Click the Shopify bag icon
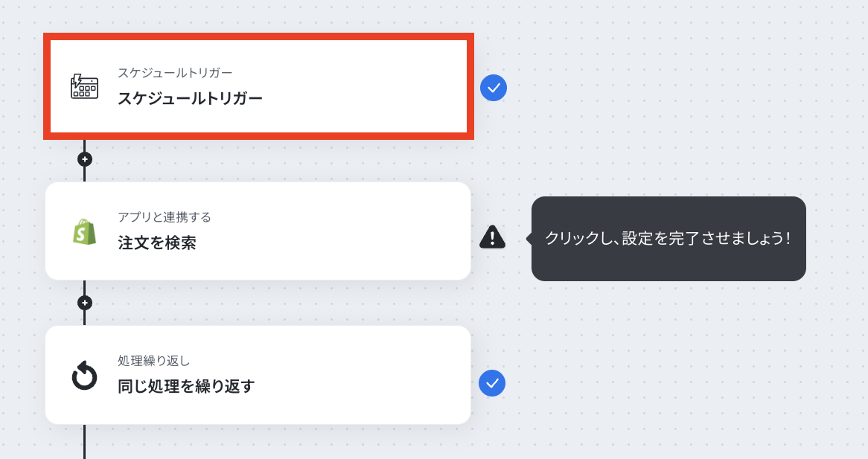Screen dimensions: 868x459 (84, 231)
